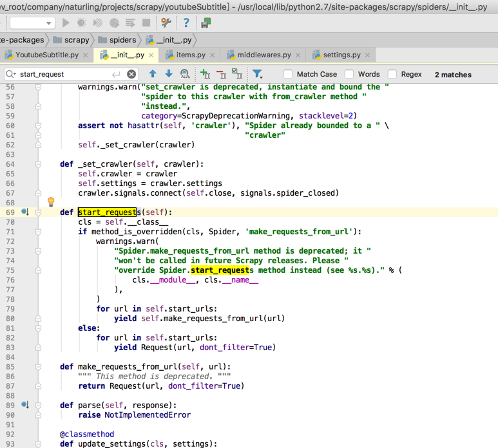Screen dimensions: 498x448
Task: Click the Debug bug icon
Action: (82, 23)
